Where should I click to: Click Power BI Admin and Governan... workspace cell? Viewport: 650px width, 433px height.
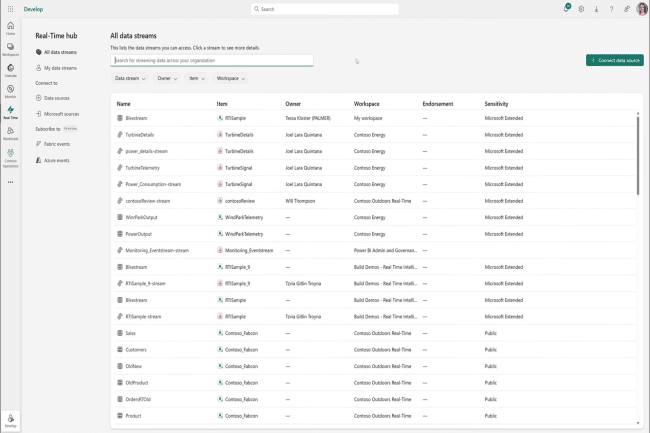pyautogui.click(x=385, y=250)
